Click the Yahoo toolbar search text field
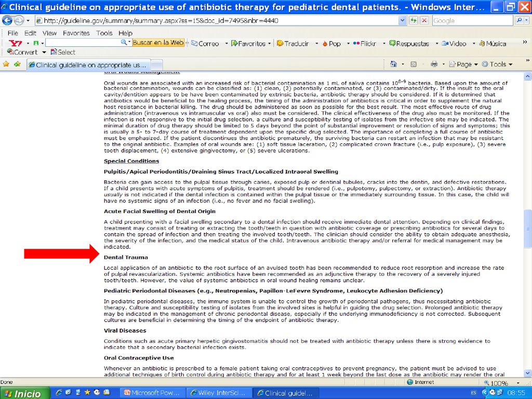 pos(83,43)
